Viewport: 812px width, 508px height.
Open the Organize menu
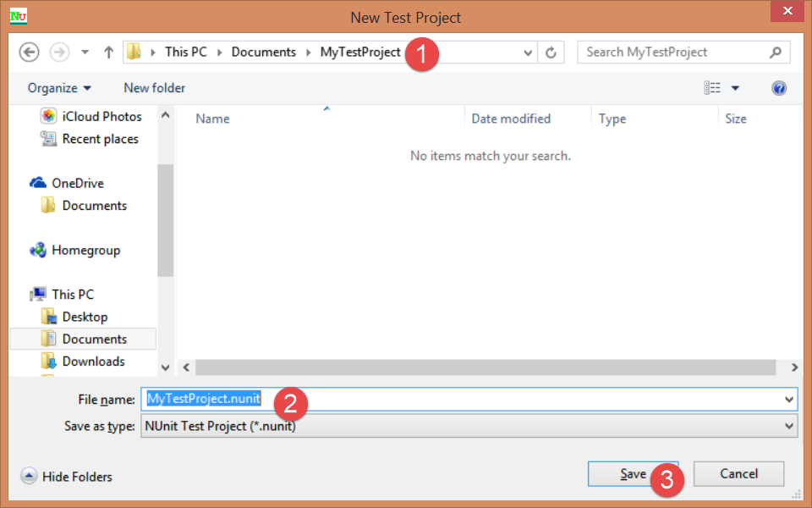[59, 88]
